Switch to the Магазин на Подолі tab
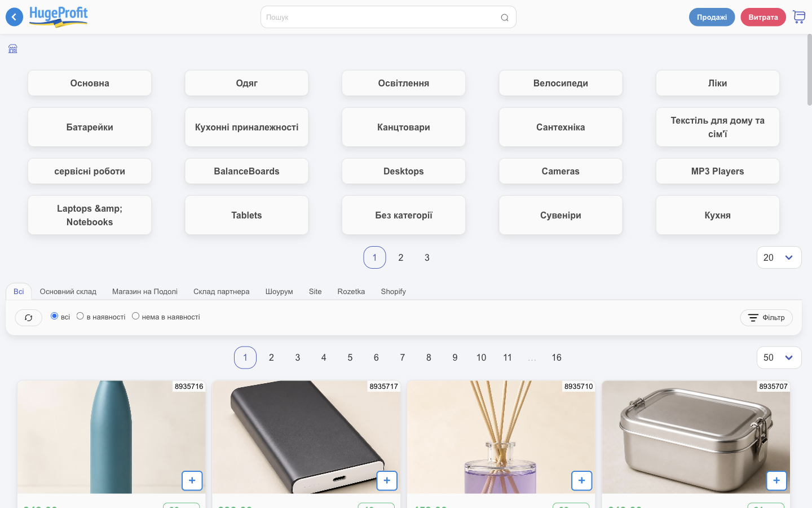The height and width of the screenshot is (508, 812). [x=145, y=291]
